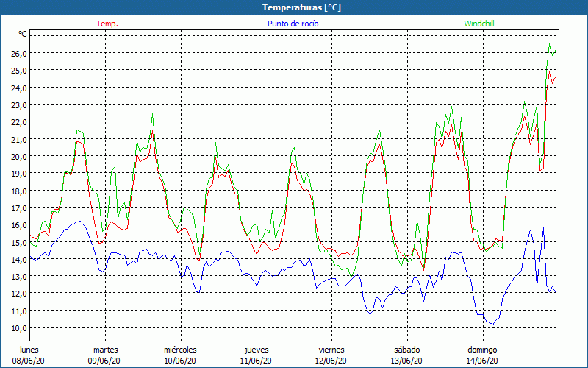This screenshot has height=368, width=588.
Task: Click the 17,0 y-axis value
Action: (x=19, y=208)
